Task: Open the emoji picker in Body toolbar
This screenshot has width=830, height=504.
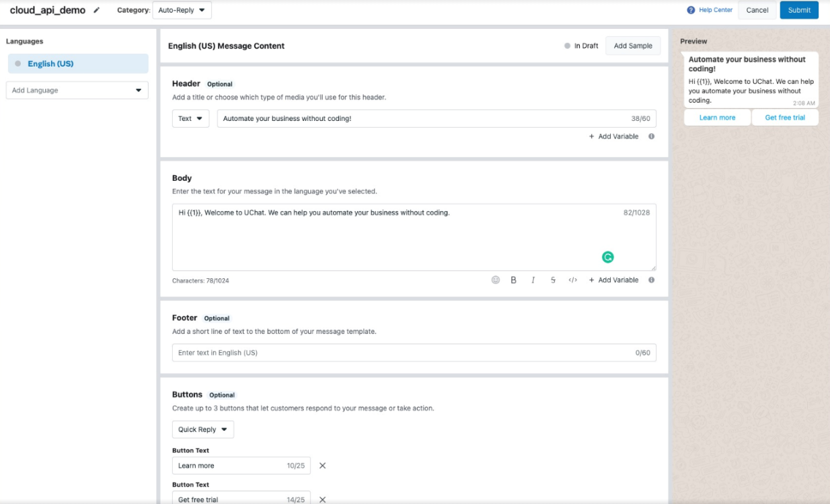Action: pyautogui.click(x=496, y=280)
